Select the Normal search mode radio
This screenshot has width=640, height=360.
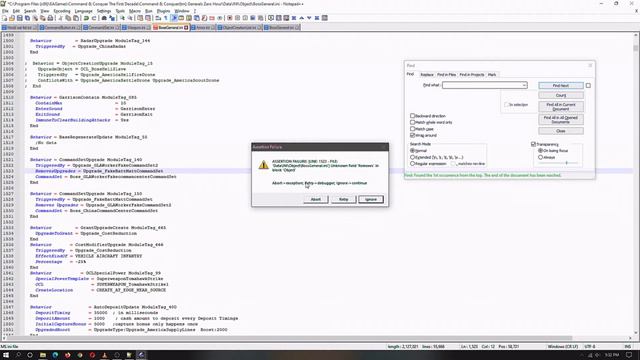pos(412,151)
